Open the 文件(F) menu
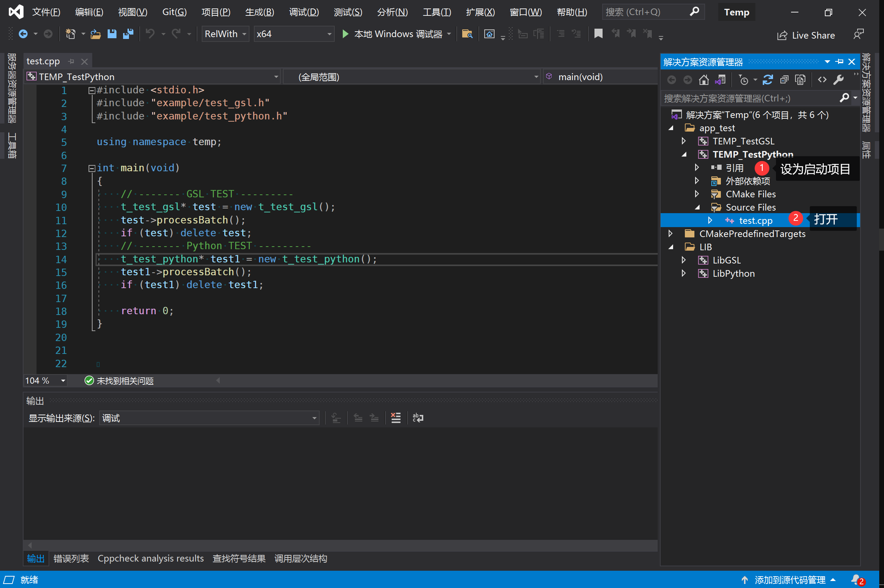 (46, 12)
